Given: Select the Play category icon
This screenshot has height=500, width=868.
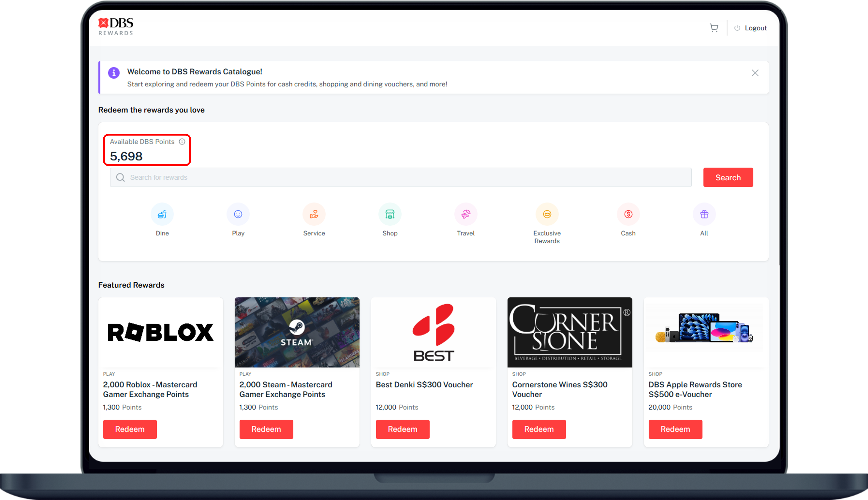Looking at the screenshot, I should 238,214.
